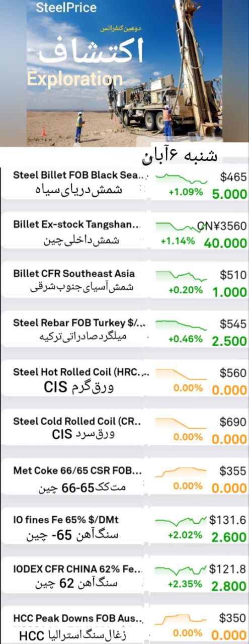Tap HCC Peak Downs FOB chart
249x644 pixels.
(x=181, y=618)
